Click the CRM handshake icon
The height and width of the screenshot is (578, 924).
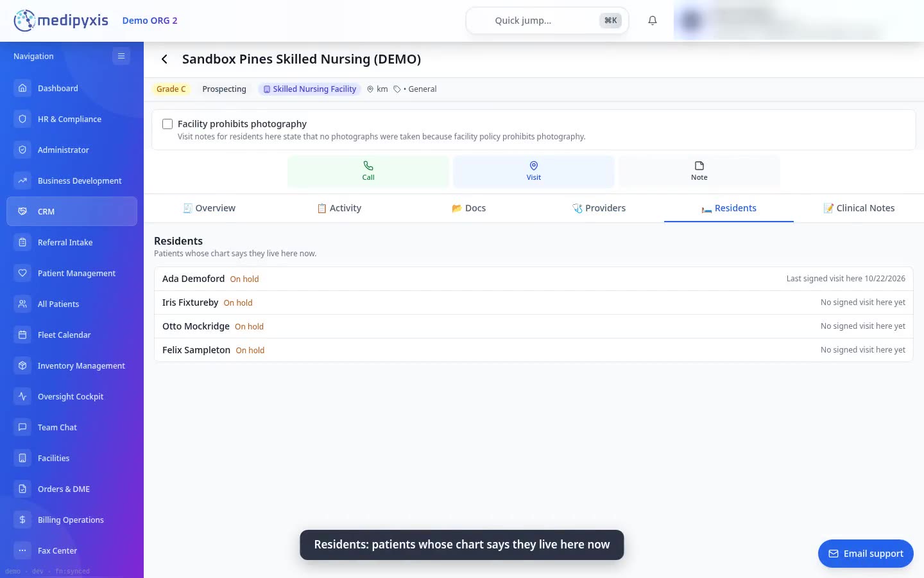coord(22,211)
